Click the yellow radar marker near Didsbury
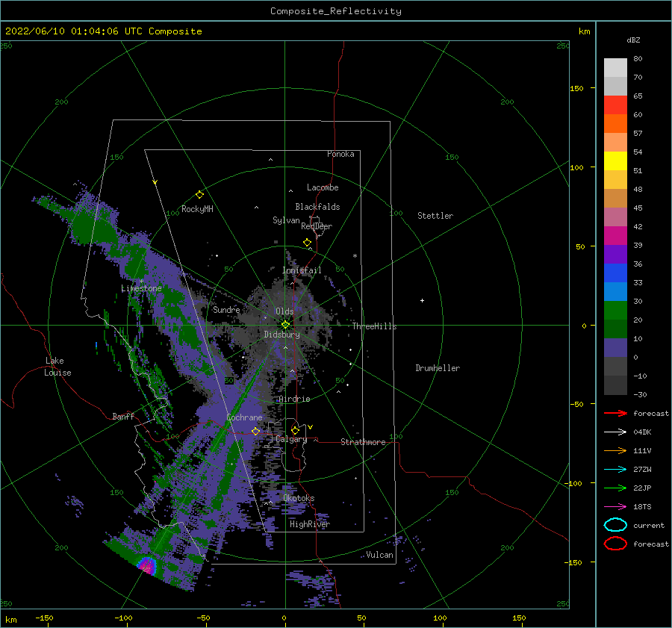The height and width of the screenshot is (628, 672). tap(285, 325)
